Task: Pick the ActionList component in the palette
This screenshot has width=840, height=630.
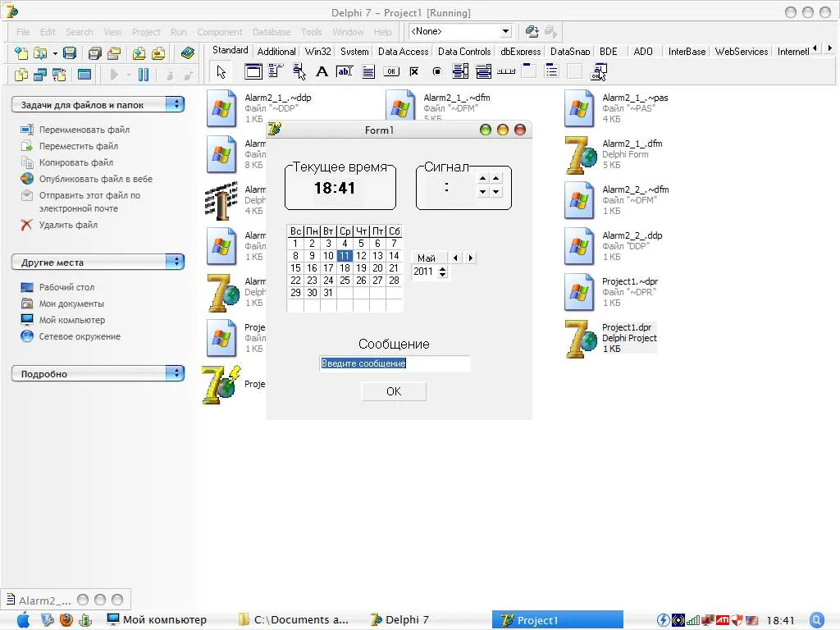Action: [x=598, y=71]
